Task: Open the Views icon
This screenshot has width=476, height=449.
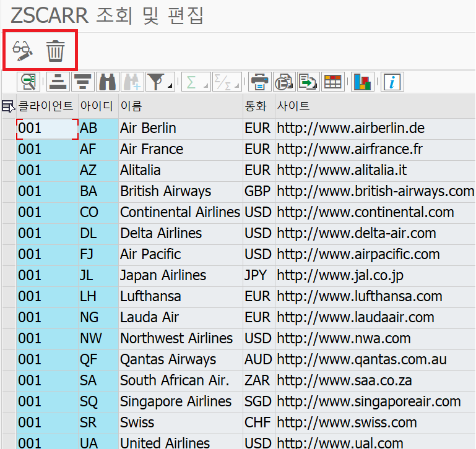Action: [x=284, y=82]
